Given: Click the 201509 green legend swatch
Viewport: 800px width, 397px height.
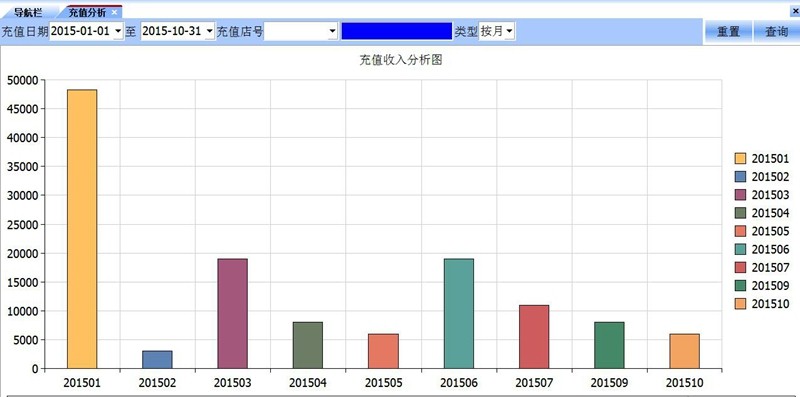Looking at the screenshot, I should 740,286.
